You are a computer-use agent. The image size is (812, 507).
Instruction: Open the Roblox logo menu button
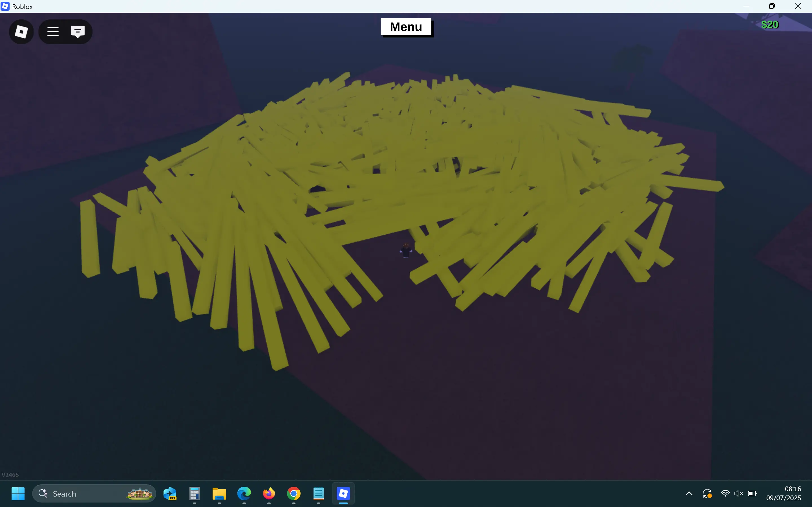[x=21, y=32]
